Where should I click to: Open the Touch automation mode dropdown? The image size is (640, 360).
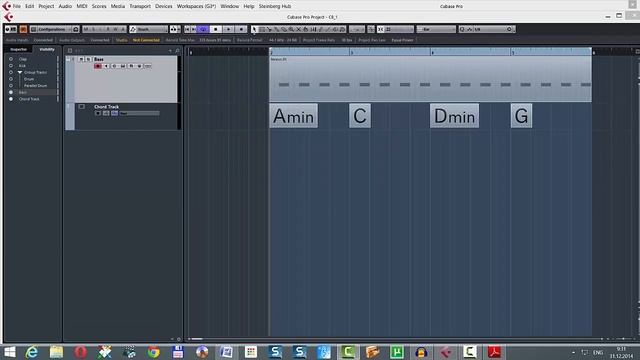pos(149,29)
